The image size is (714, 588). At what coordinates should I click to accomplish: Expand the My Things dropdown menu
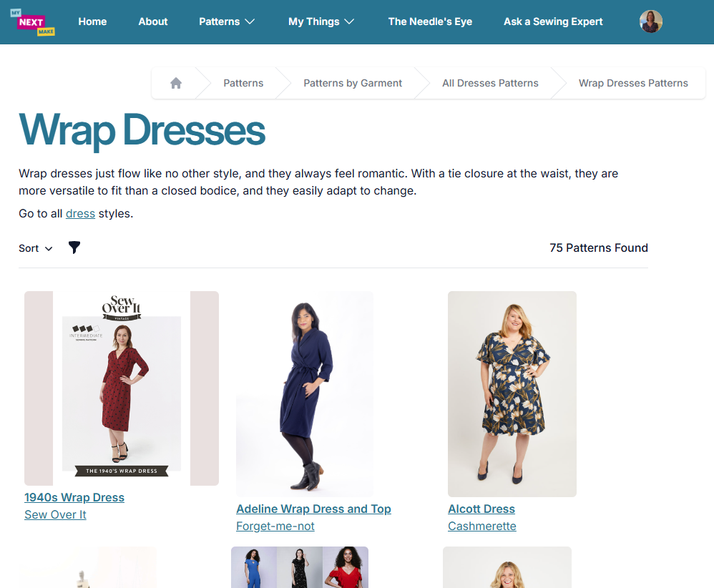click(321, 21)
